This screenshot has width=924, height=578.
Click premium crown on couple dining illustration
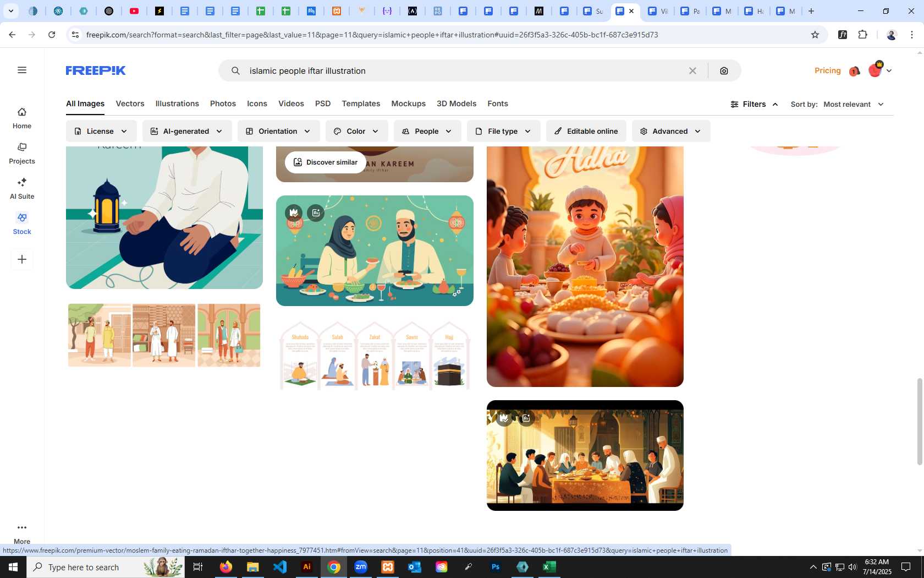[294, 212]
